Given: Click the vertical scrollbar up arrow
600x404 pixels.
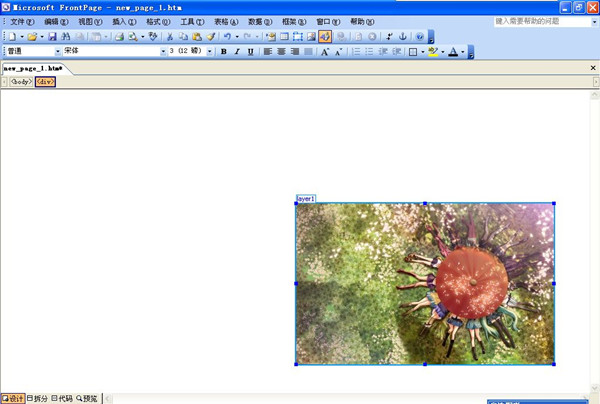Looking at the screenshot, I should [595, 94].
